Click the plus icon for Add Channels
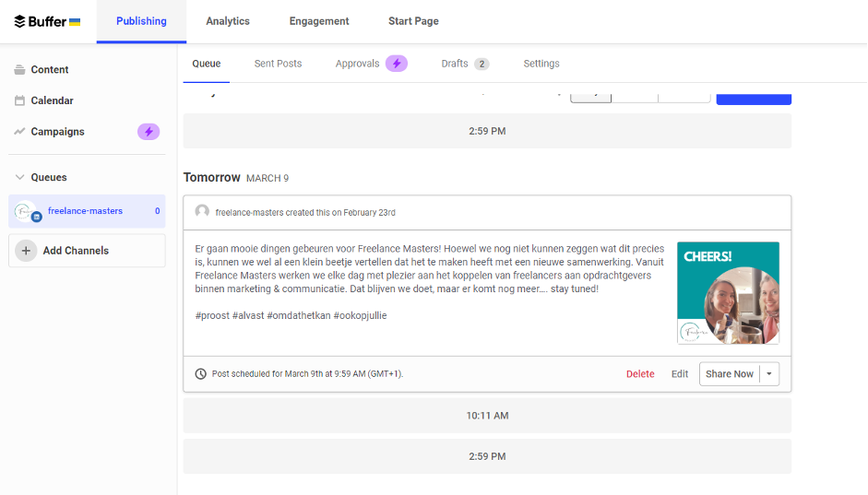Image resolution: width=868 pixels, height=495 pixels. [26, 251]
